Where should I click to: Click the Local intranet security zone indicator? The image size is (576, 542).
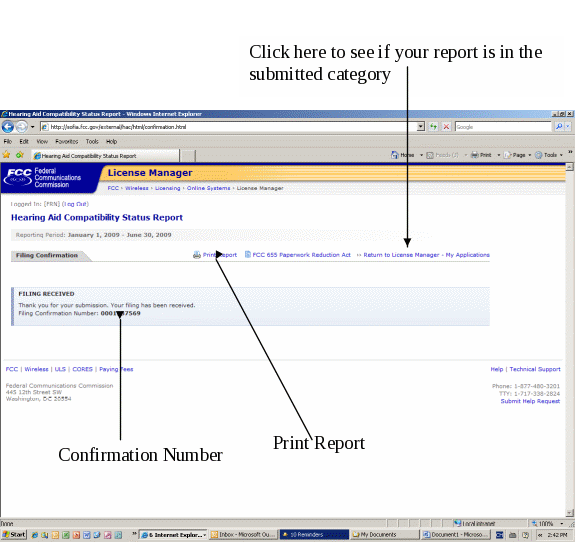475,524
